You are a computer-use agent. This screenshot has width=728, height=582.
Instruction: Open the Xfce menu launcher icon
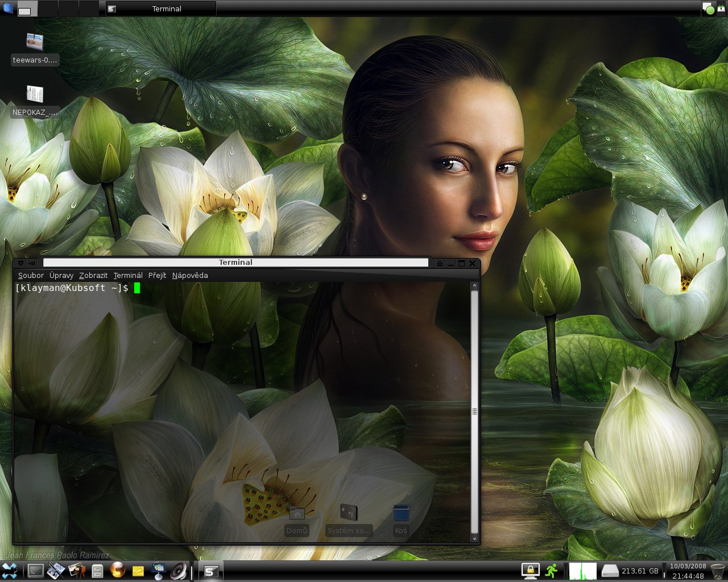10,571
